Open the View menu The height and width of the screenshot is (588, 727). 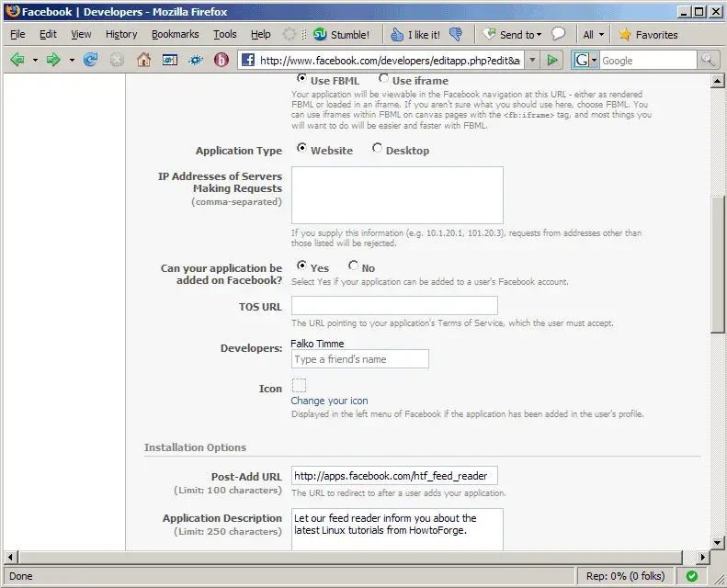point(81,34)
